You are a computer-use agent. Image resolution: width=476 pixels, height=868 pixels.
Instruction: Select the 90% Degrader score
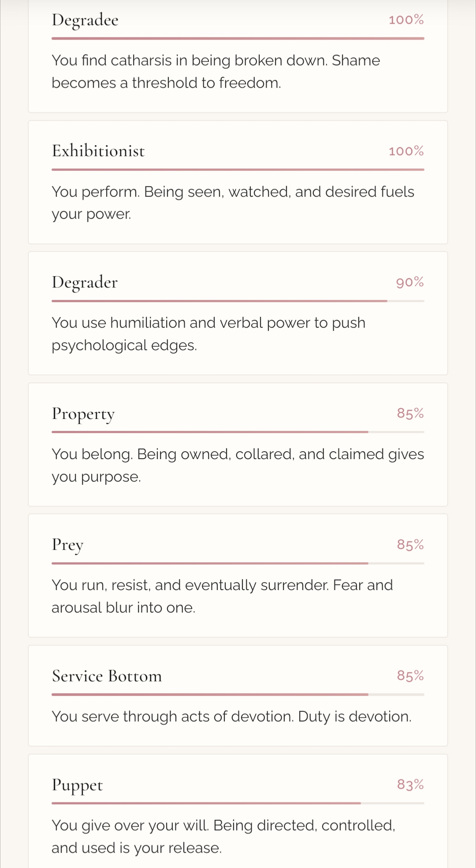pyautogui.click(x=410, y=282)
